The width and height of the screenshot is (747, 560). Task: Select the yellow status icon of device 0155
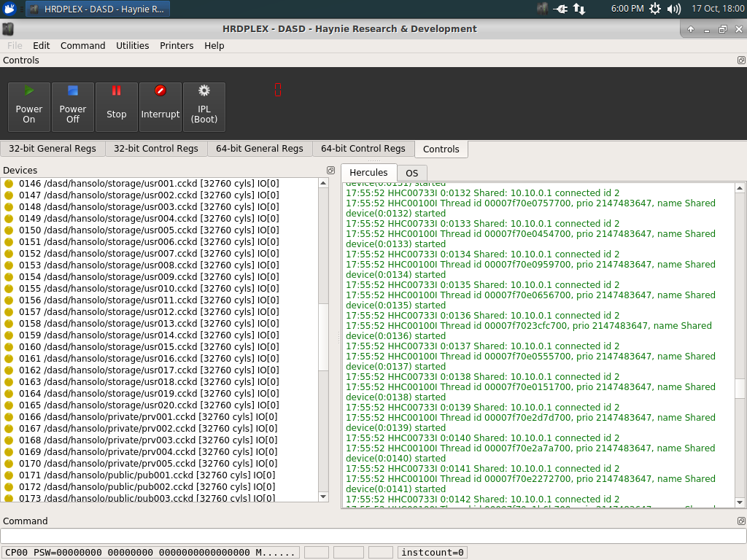tap(9, 289)
